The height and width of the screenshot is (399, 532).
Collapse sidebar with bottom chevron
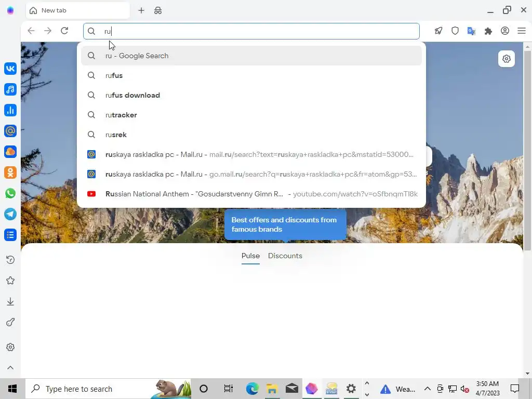pyautogui.click(x=10, y=368)
